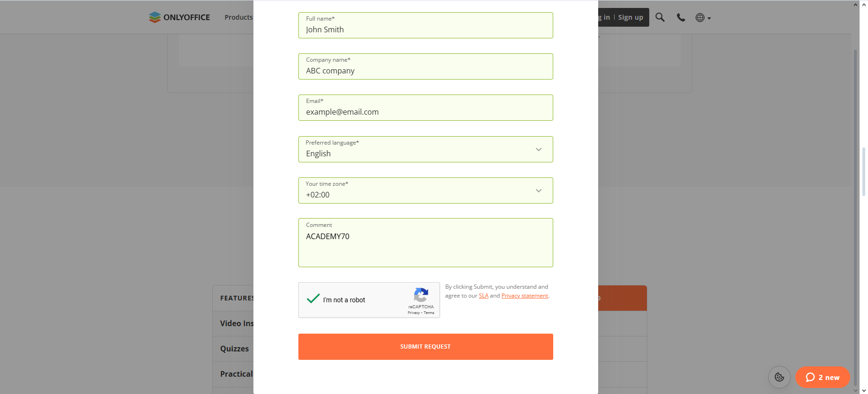
Task: Open the chat bubble with 2 new
Action: pos(823,377)
